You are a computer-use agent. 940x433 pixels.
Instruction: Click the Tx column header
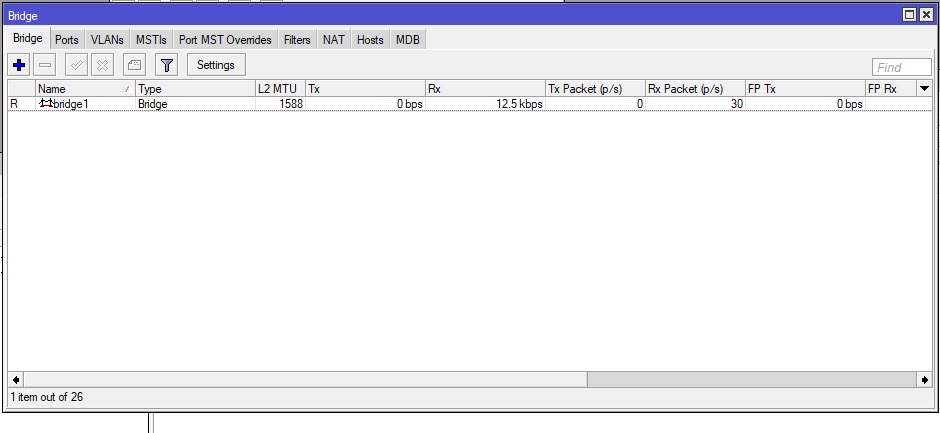366,89
